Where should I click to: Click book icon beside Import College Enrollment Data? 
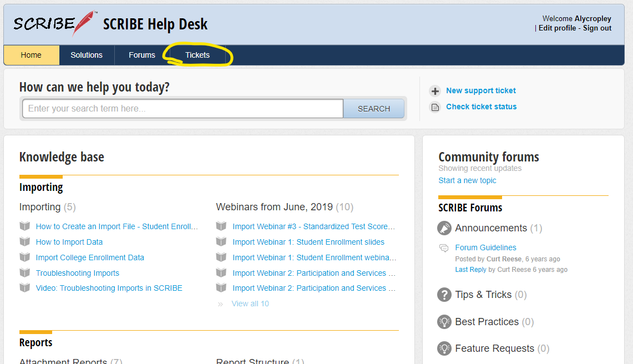25,257
